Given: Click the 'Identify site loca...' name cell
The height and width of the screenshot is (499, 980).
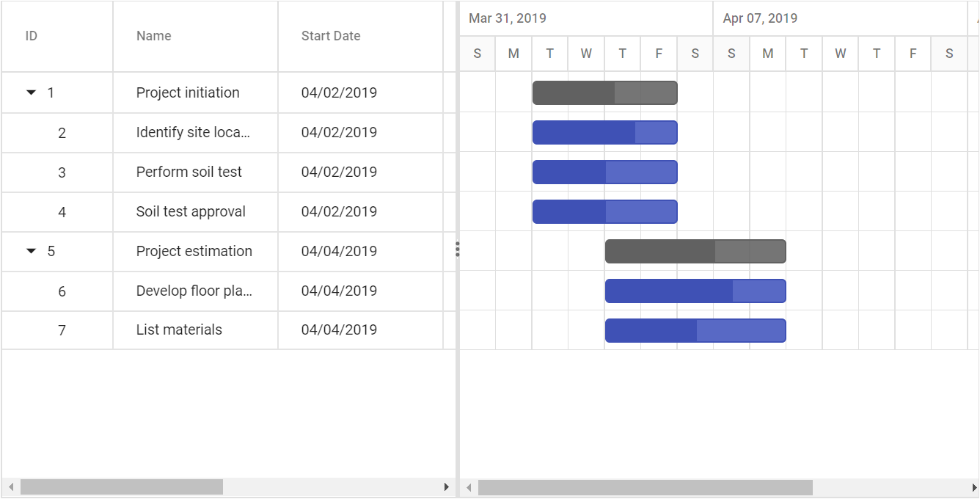Looking at the screenshot, I should (196, 132).
